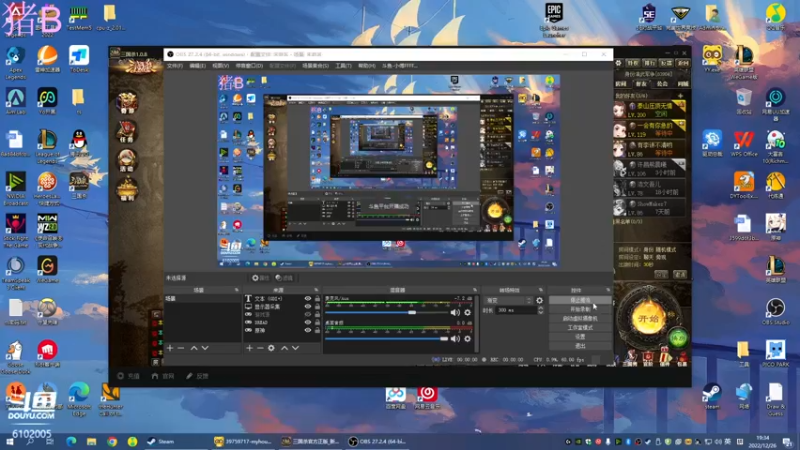800x450 pixels.
Task: Click the 退出 button in OBS
Action: [x=580, y=346]
